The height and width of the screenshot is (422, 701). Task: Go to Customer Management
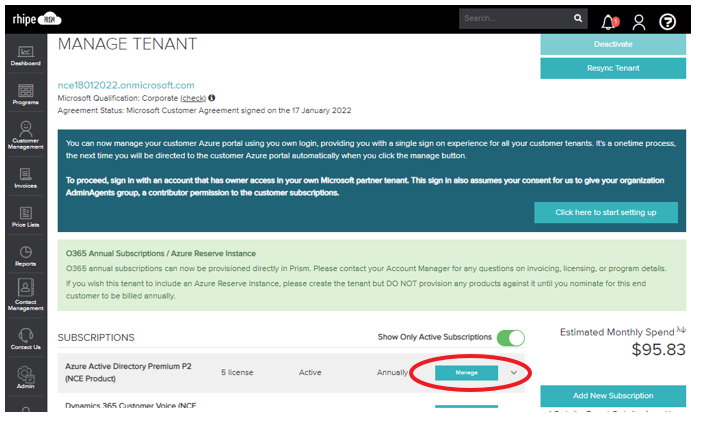coord(25,135)
